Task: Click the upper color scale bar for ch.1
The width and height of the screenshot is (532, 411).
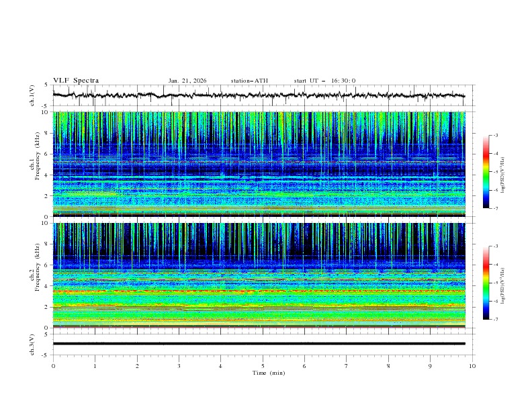Action: point(486,172)
